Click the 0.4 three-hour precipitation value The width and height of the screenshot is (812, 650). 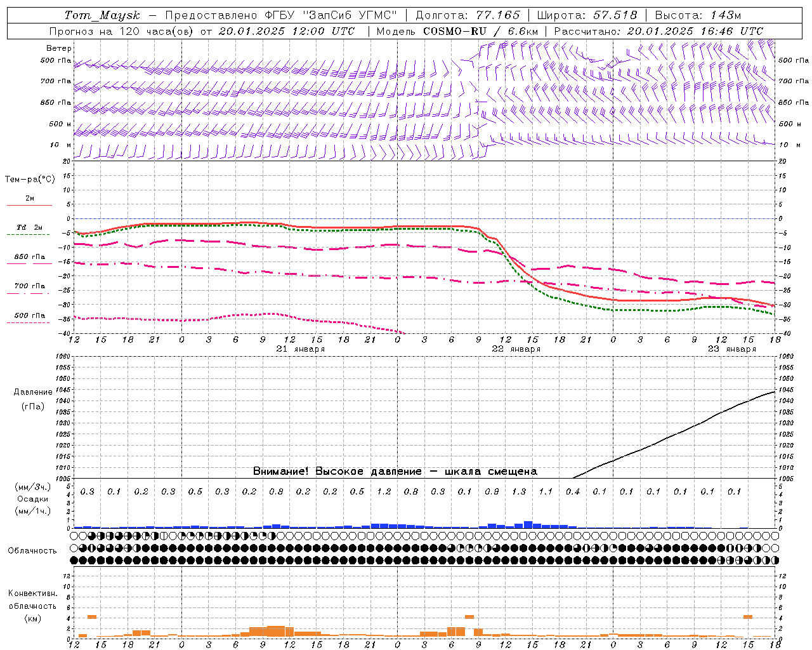tap(573, 491)
